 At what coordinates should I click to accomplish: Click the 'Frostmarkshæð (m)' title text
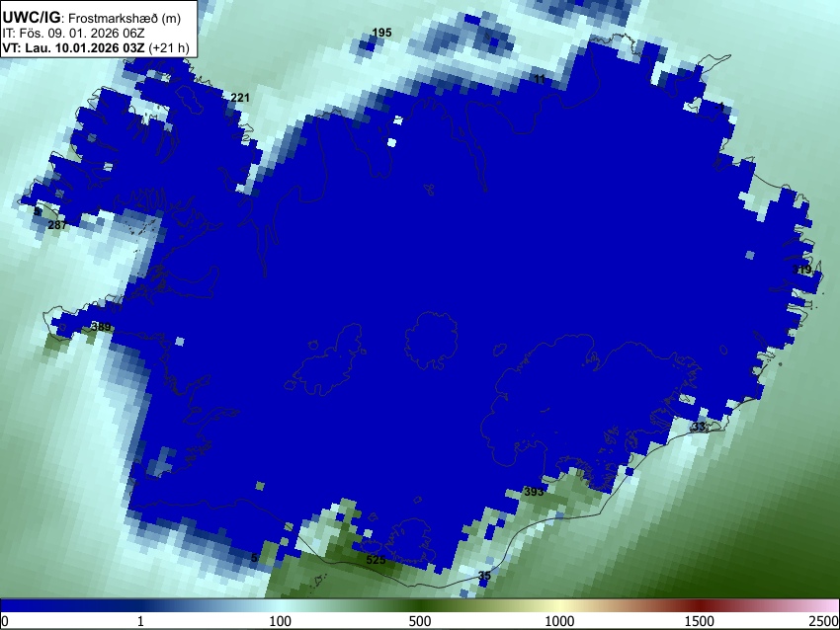tap(125, 18)
